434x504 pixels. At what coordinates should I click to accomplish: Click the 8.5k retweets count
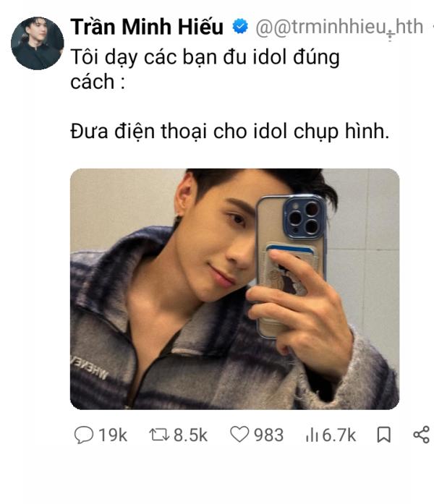(191, 435)
